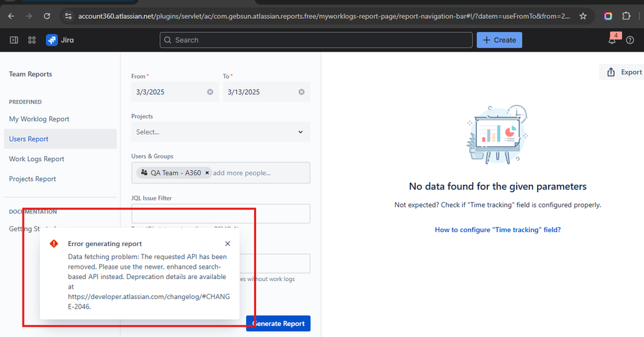Open site information icon in address bar

click(68, 16)
